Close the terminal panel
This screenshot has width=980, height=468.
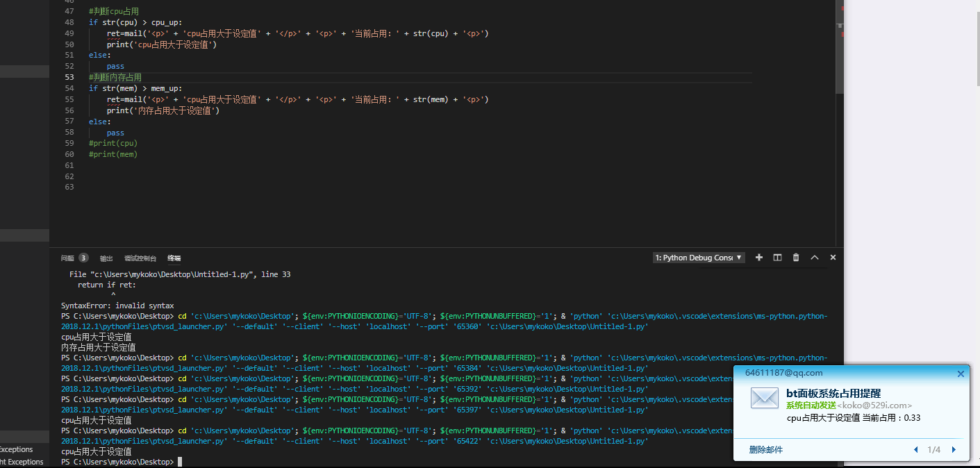pyautogui.click(x=833, y=258)
